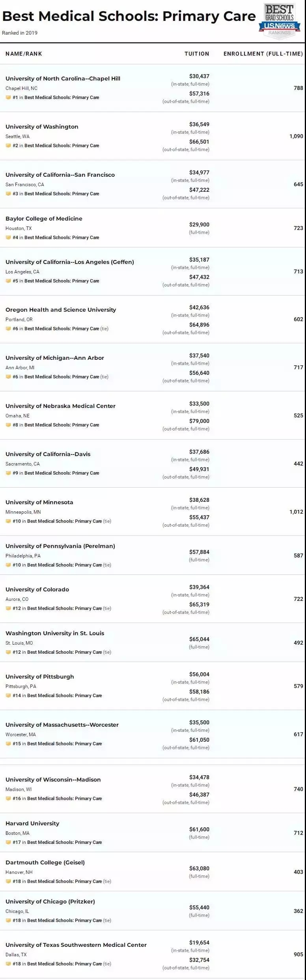
Task: Open Oregon Health and Science University link
Action: 61,310
